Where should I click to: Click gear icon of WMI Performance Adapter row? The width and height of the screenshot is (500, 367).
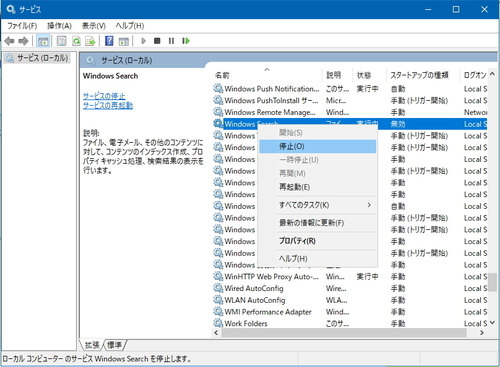click(x=218, y=311)
